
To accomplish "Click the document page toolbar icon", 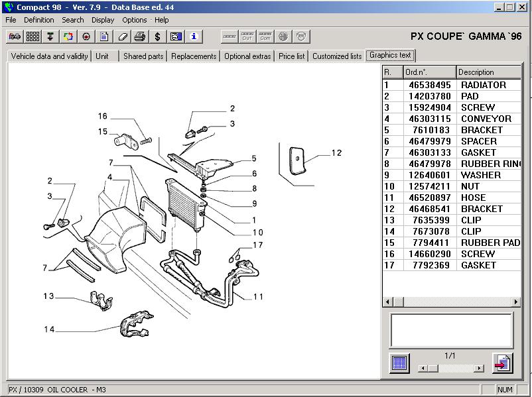I will 104,36.
